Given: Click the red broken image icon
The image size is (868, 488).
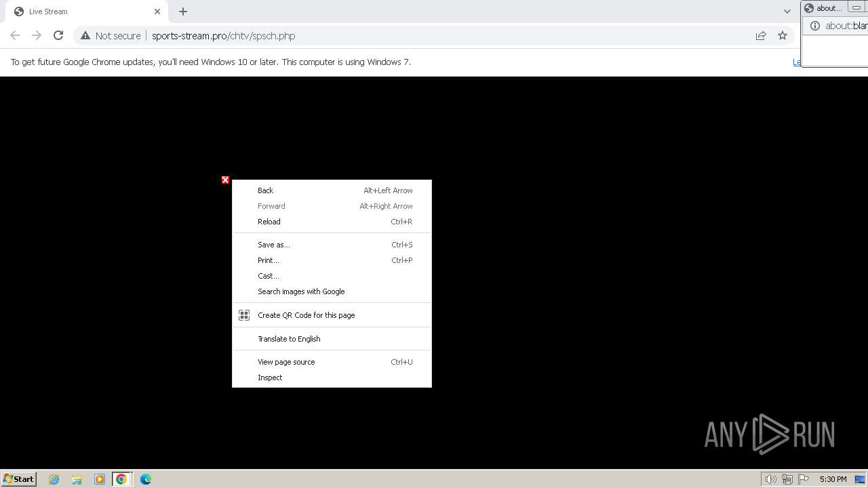Looking at the screenshot, I should [x=225, y=180].
